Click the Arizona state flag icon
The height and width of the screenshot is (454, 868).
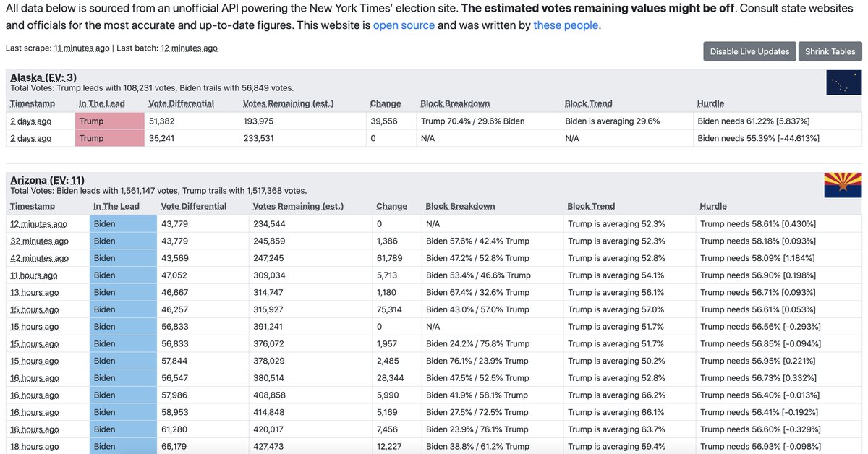(843, 185)
